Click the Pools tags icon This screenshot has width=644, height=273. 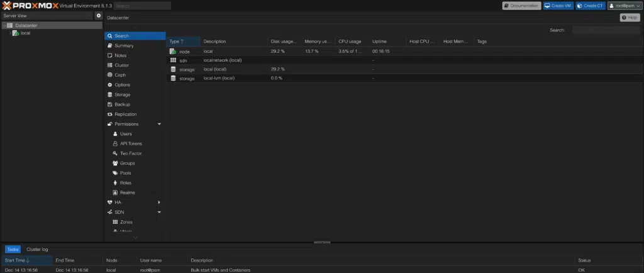click(x=116, y=173)
